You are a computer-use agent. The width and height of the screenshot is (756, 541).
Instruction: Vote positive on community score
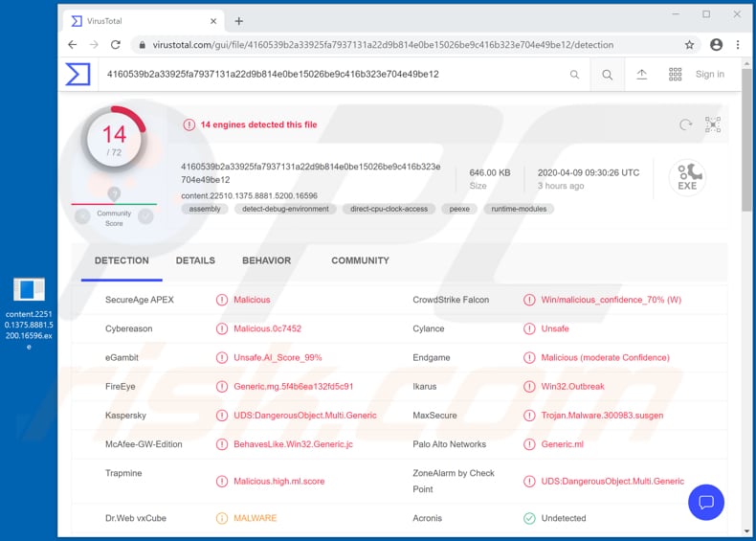[145, 216]
